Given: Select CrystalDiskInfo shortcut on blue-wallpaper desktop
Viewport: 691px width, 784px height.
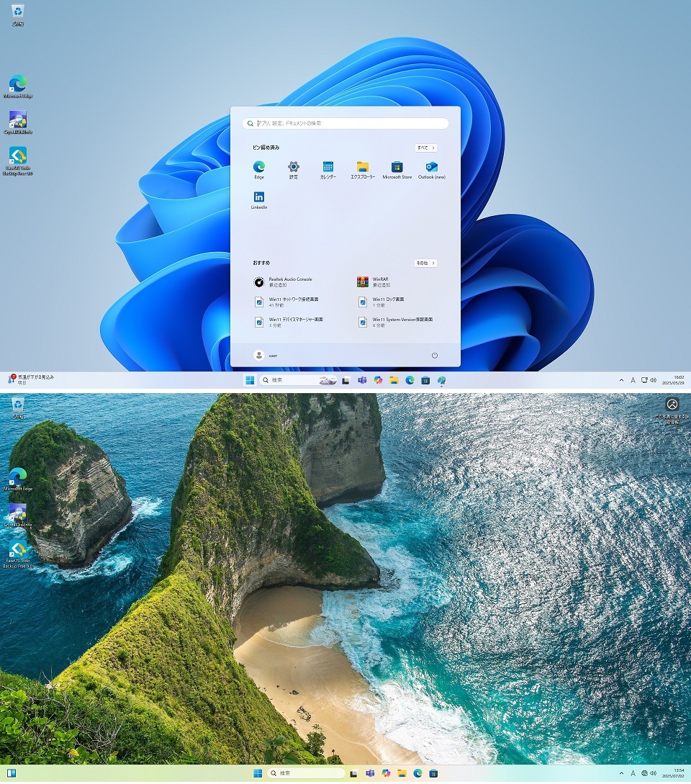Looking at the screenshot, I should point(18,122).
